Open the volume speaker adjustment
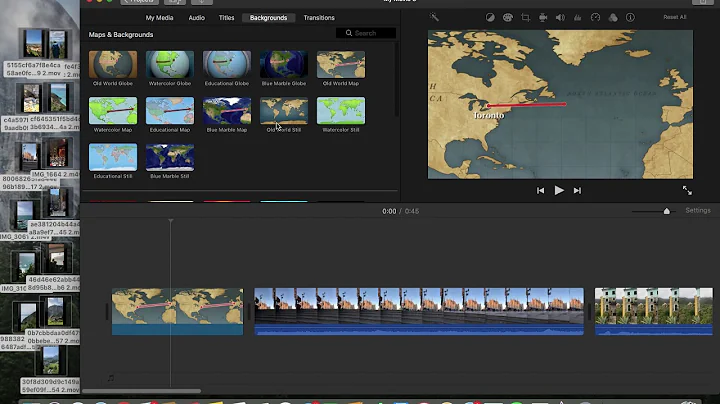Viewport: 720px width, 404px height. tap(560, 17)
